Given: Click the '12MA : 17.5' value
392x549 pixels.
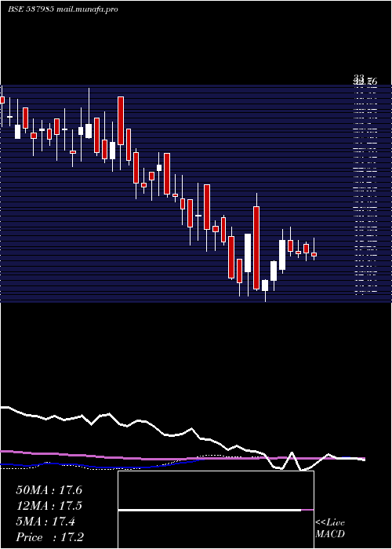Looking at the screenshot, I should (x=49, y=506).
